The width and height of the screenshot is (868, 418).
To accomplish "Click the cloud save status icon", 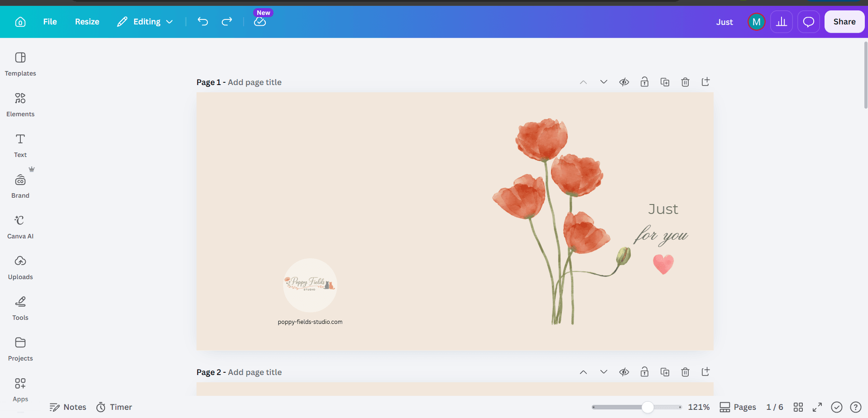I will click(x=260, y=22).
